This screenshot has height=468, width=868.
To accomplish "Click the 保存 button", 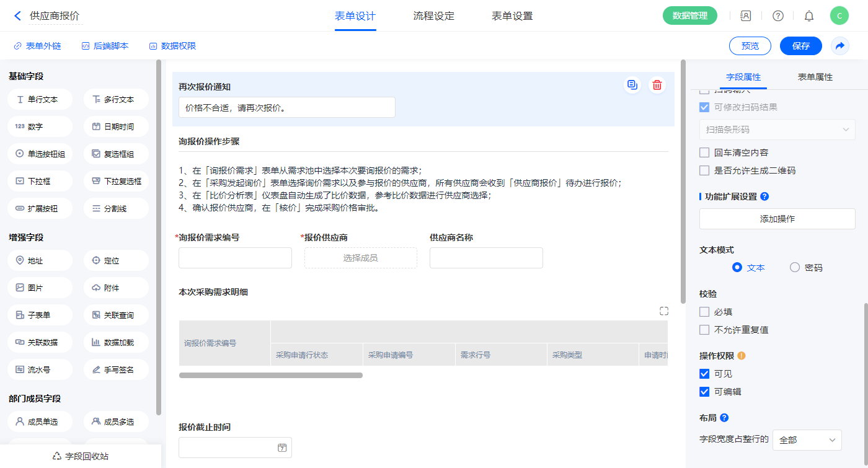I will point(800,46).
